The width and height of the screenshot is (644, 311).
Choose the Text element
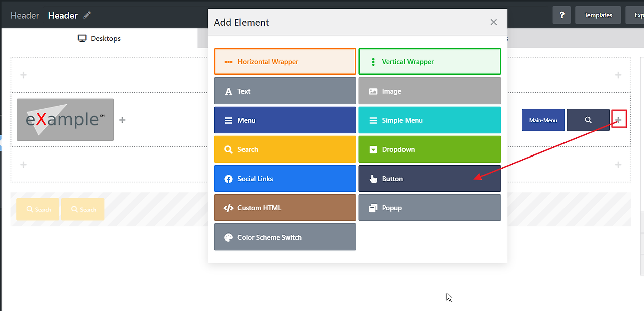click(x=285, y=91)
